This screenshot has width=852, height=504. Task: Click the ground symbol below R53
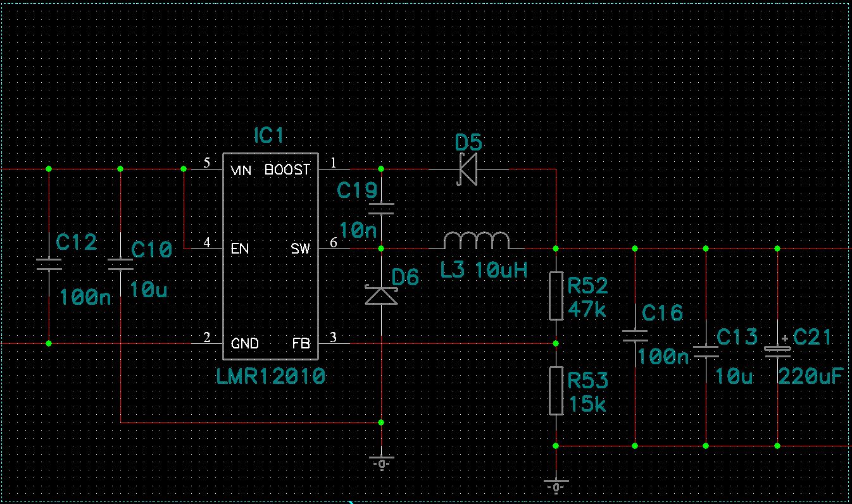pyautogui.click(x=556, y=486)
